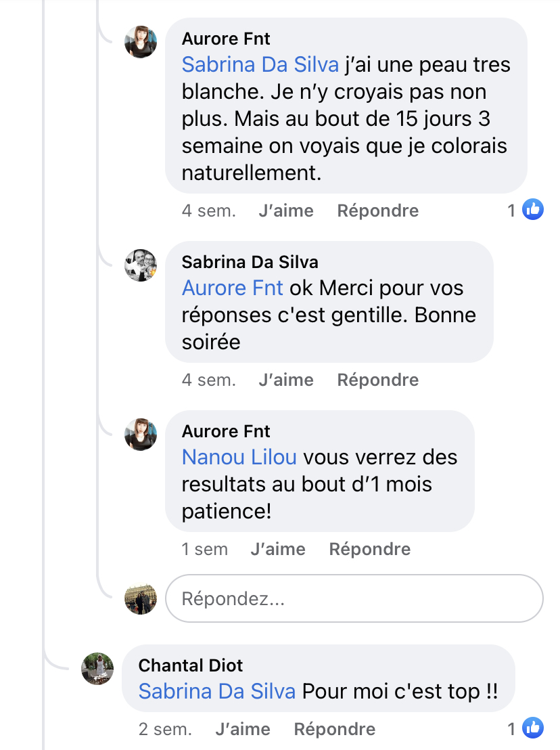
Task: Click your own avatar beside the reply box
Action: (x=141, y=598)
